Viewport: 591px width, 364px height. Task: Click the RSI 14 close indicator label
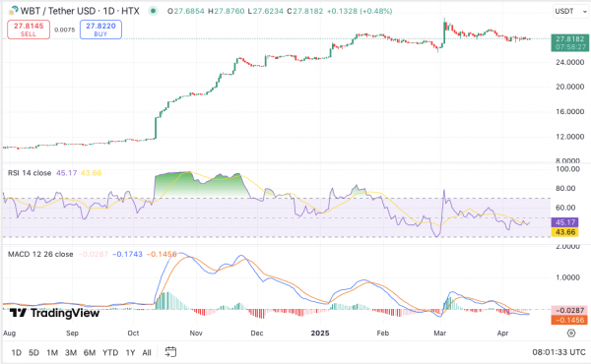click(x=30, y=173)
